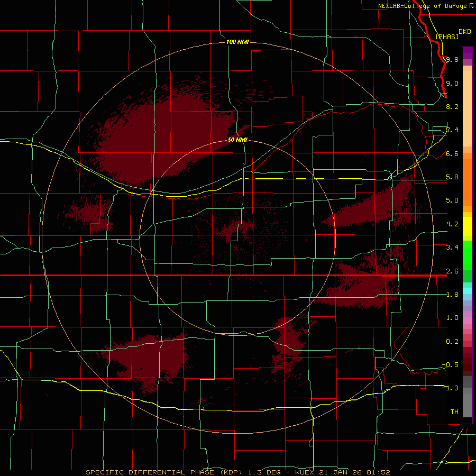Image resolution: width=476 pixels, height=476 pixels.
Task: Click the 100 NMI range ring label
Action: click(237, 42)
